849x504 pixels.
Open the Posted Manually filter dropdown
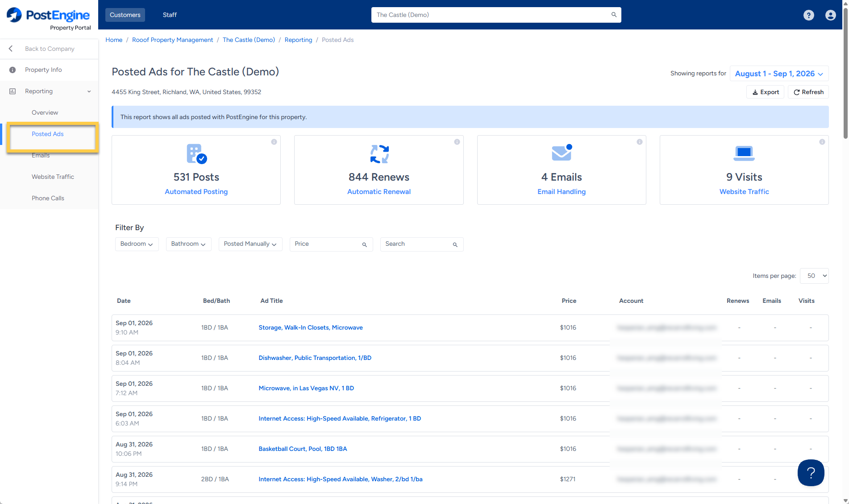pos(250,244)
